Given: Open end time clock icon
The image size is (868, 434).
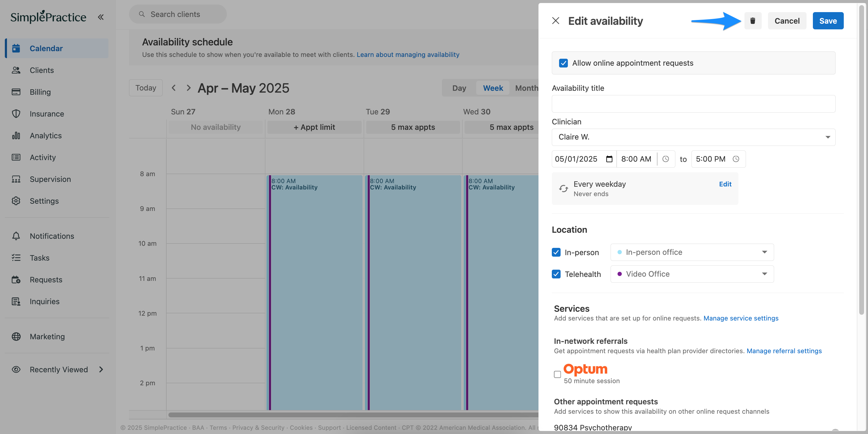Looking at the screenshot, I should 736,159.
